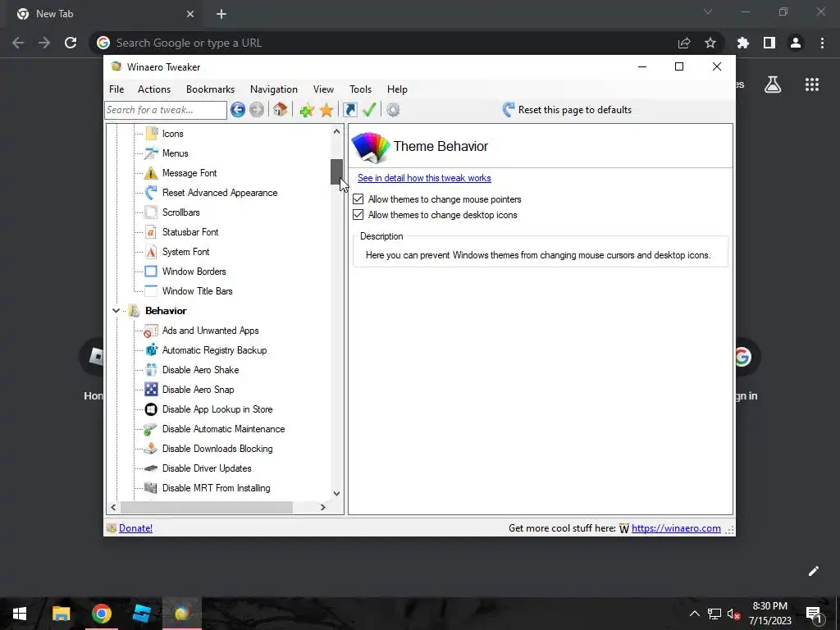Open Chrome Labs flask icon
The width and height of the screenshot is (840, 630).
click(x=773, y=84)
